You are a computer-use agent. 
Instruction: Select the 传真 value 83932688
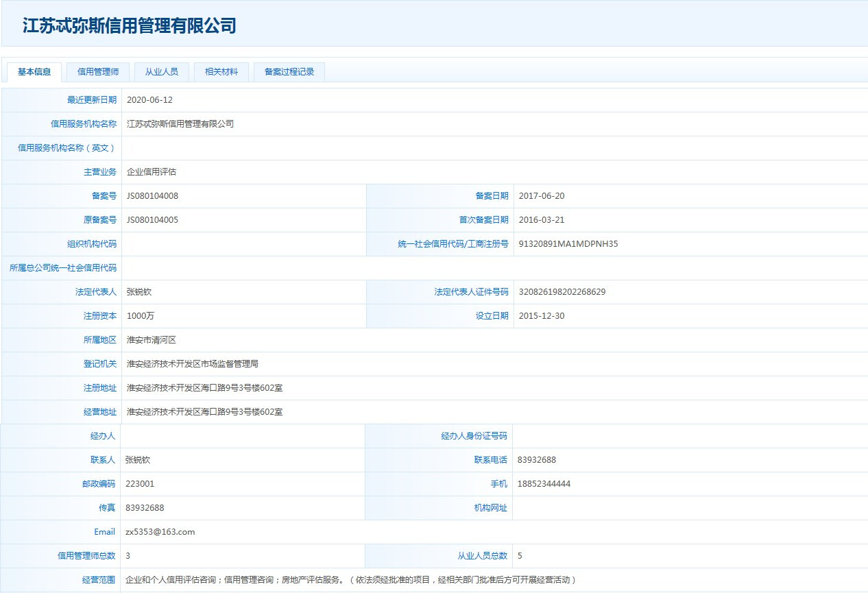tap(145, 508)
